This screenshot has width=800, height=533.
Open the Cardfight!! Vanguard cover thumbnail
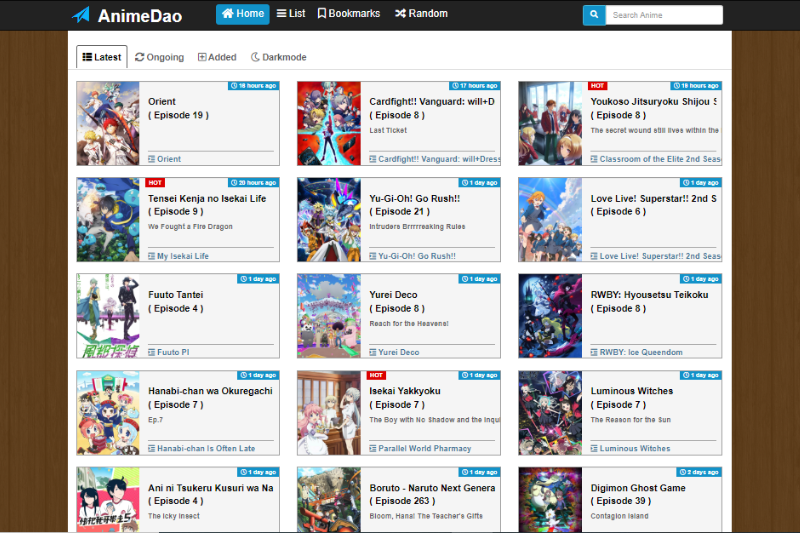329,123
